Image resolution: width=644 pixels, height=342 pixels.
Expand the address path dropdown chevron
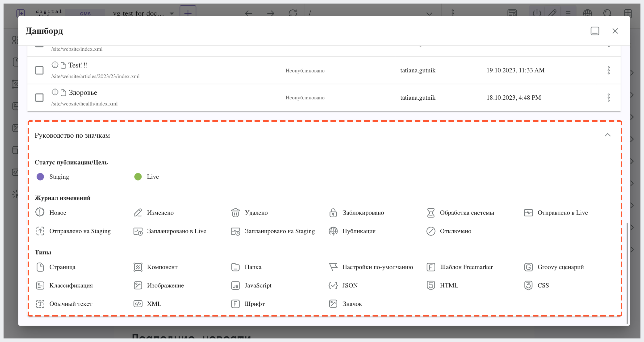pos(429,13)
